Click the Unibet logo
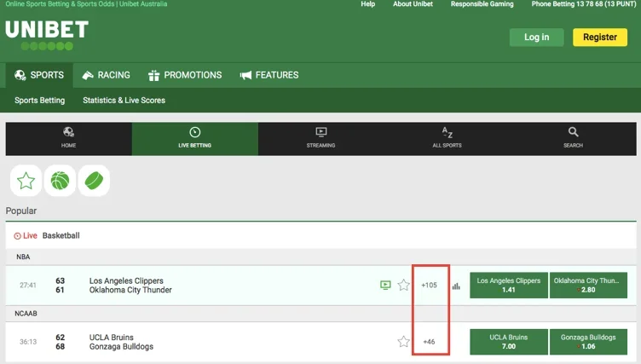641x364 pixels. 47,35
